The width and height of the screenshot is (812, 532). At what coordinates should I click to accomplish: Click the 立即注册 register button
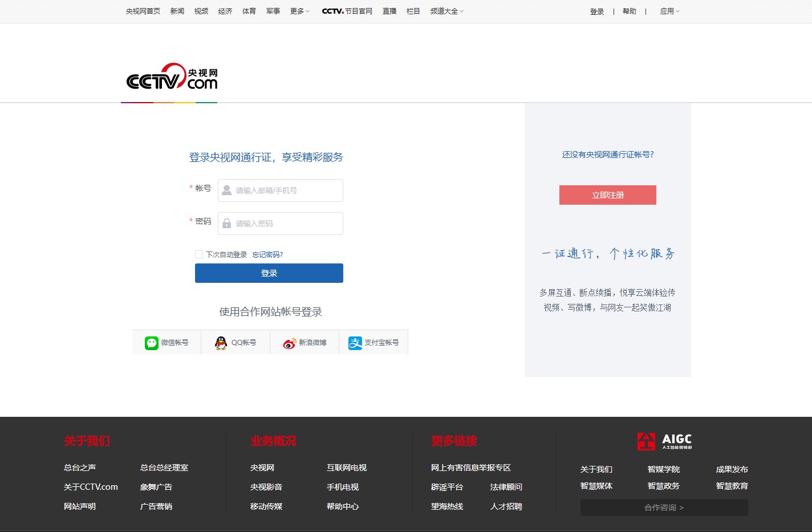tap(608, 195)
